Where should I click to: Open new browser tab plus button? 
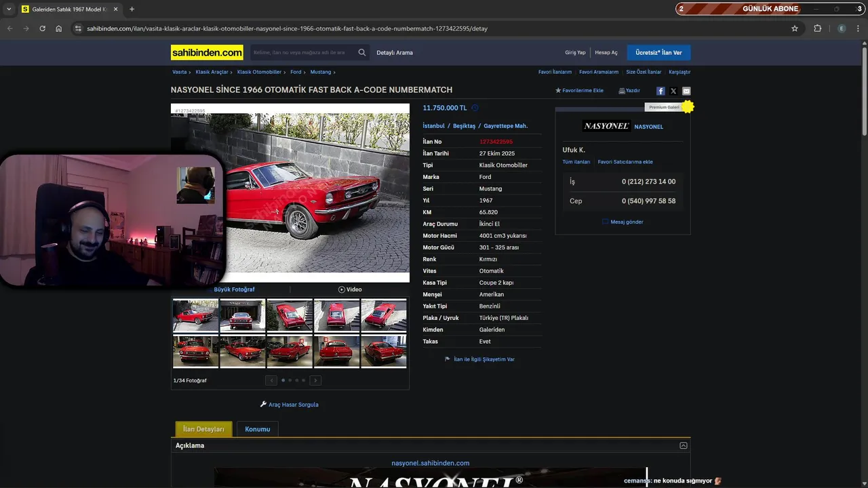[132, 9]
